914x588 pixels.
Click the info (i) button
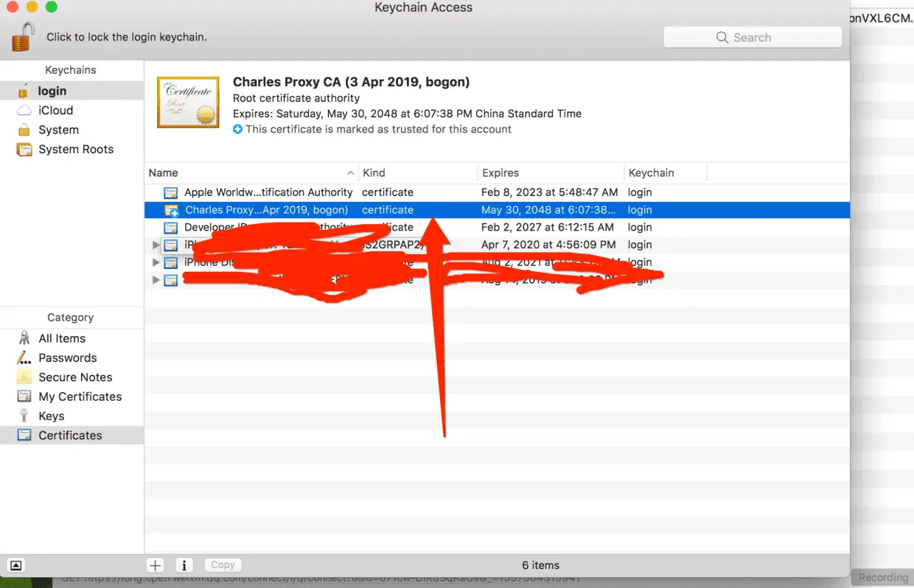184,565
